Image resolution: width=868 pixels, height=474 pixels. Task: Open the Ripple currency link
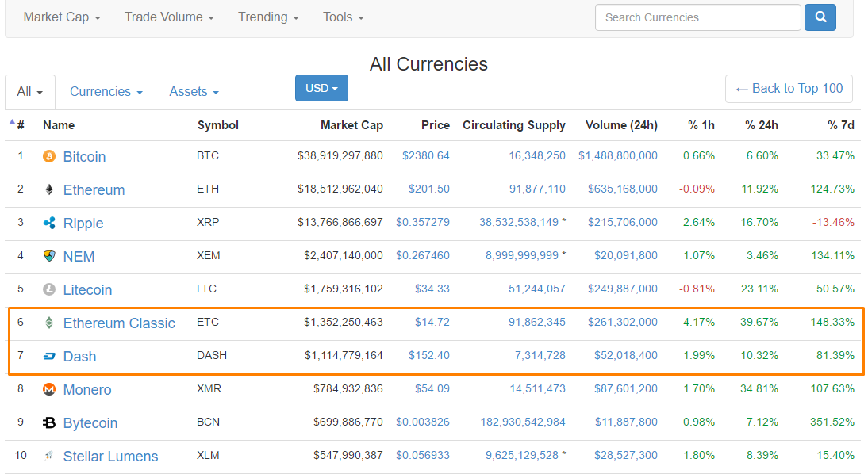pyautogui.click(x=83, y=223)
